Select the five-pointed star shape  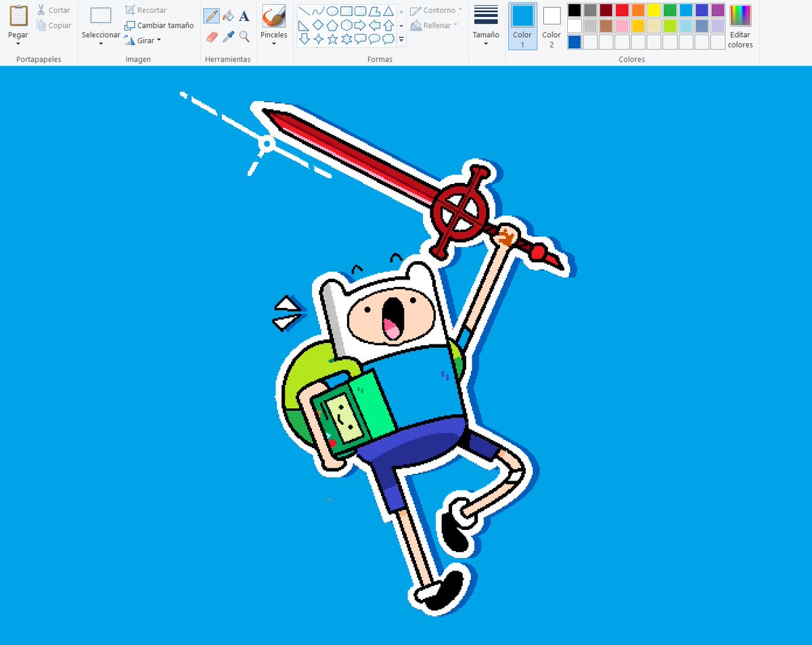pos(333,39)
